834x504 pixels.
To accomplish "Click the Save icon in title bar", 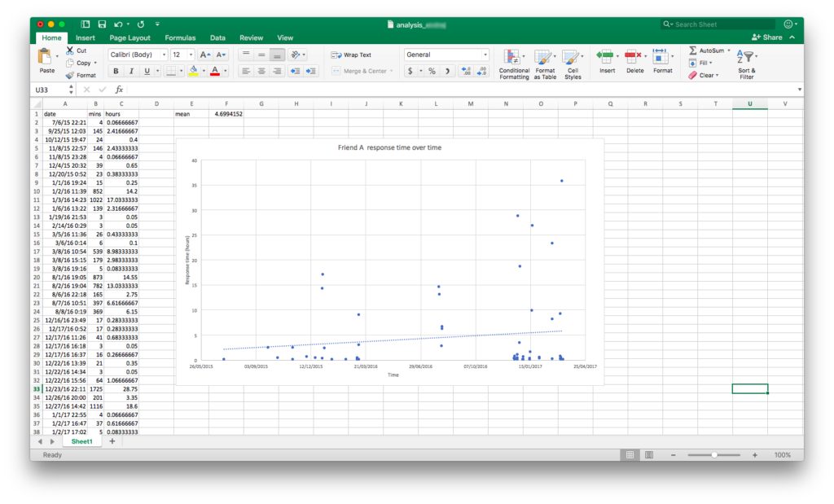I will [101, 24].
